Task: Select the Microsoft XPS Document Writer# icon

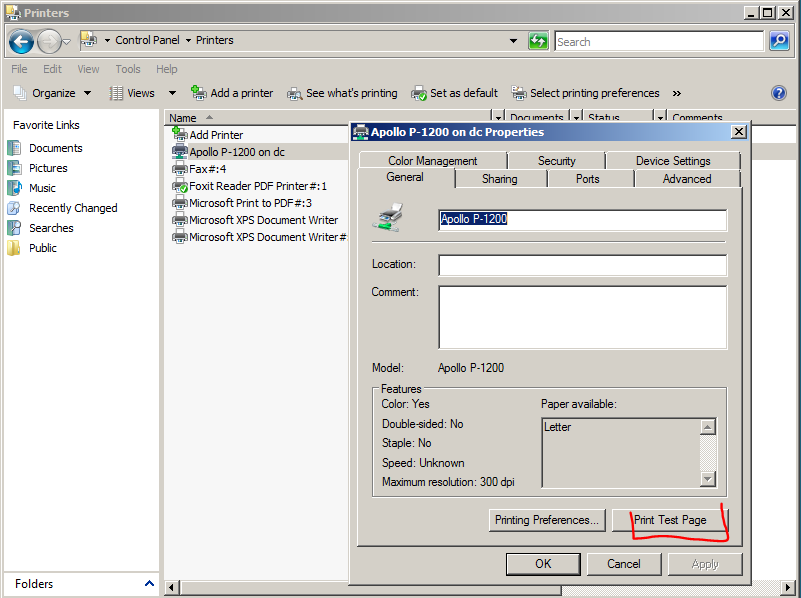Action: point(179,237)
